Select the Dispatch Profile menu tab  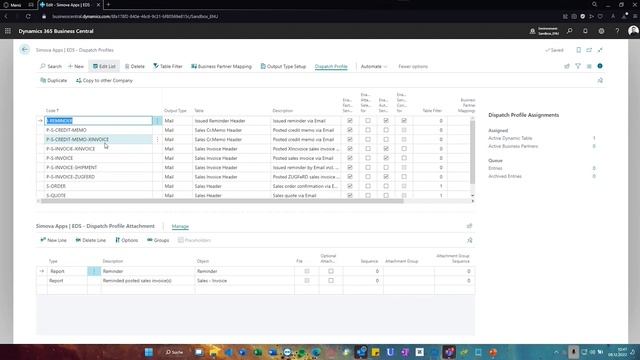[x=331, y=66]
